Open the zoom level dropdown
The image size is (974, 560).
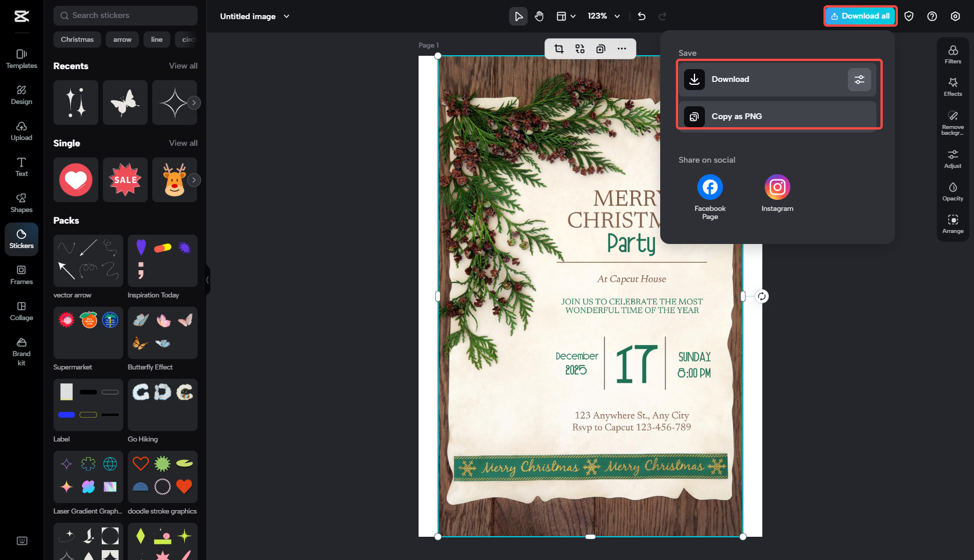603,16
